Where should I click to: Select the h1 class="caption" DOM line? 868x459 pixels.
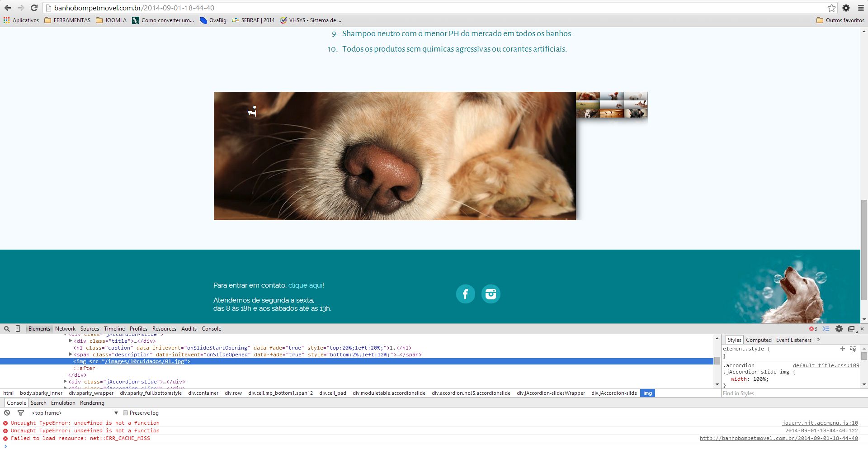(243, 348)
